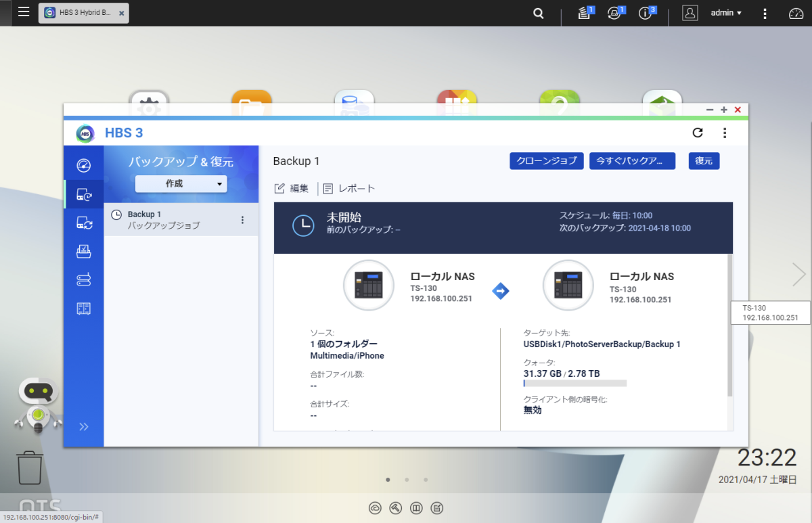Open the dashboard gauge icon in top bar
This screenshot has height=523, width=812.
pos(795,13)
